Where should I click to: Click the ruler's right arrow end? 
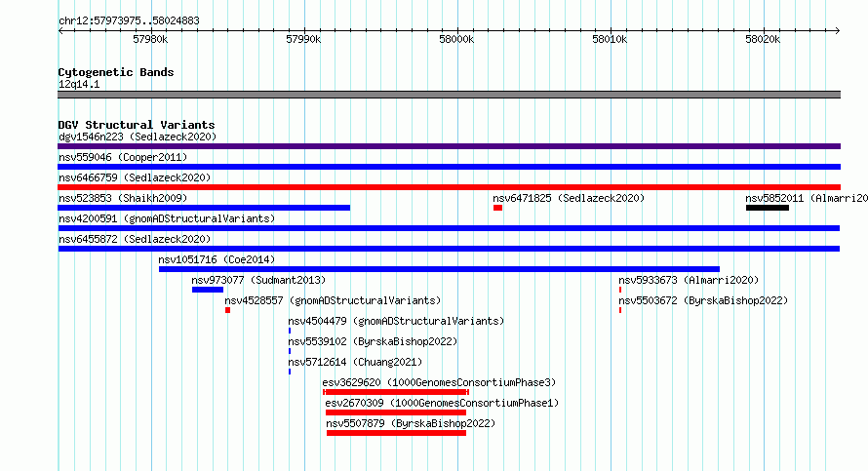(x=838, y=31)
